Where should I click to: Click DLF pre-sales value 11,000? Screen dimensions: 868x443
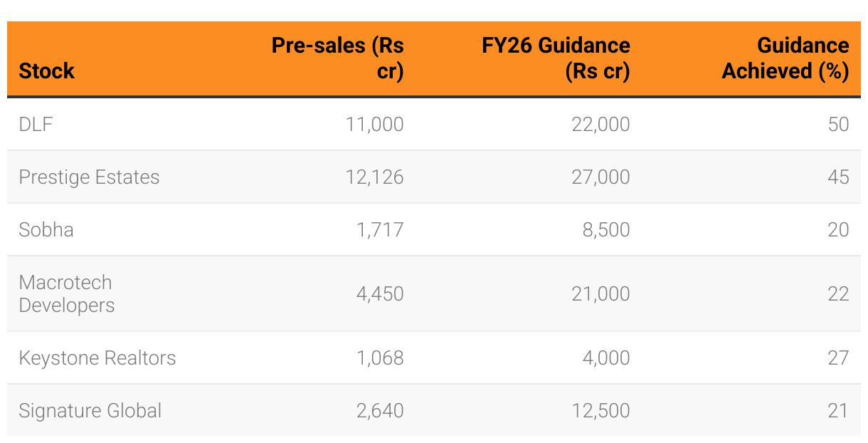pyautogui.click(x=374, y=125)
